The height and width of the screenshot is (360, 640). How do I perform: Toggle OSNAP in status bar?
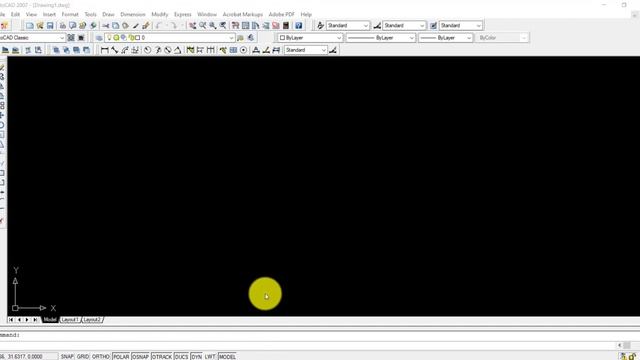(x=140, y=357)
